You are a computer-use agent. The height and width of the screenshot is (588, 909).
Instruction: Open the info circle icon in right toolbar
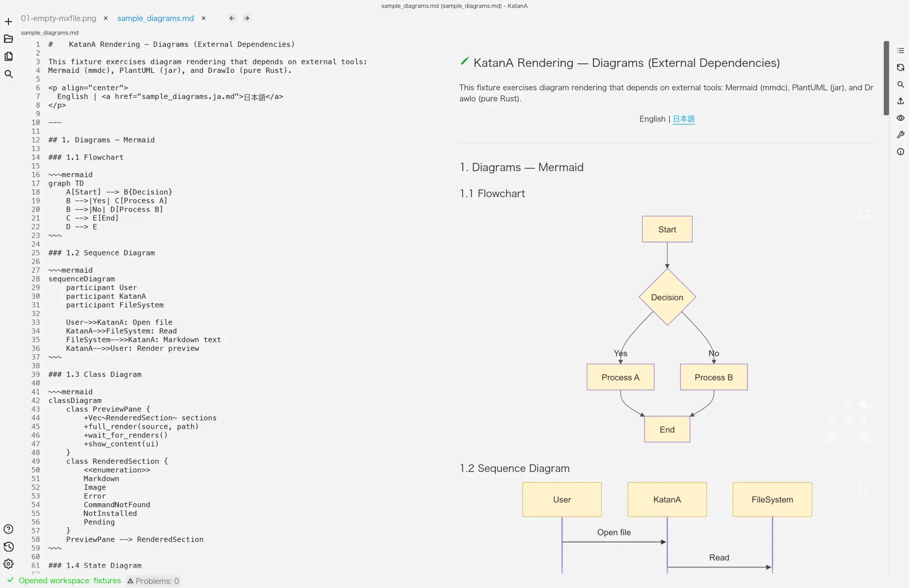[900, 152]
